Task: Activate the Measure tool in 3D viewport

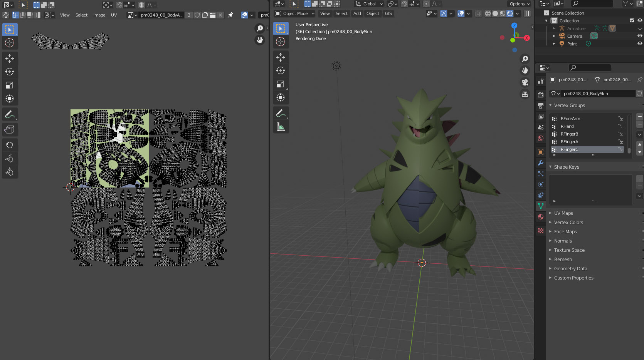Action: [281, 126]
